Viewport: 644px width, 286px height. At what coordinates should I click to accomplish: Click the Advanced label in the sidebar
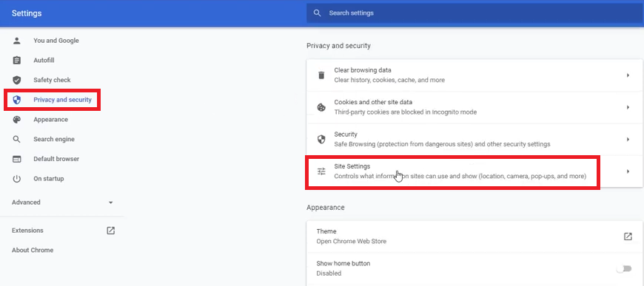pos(26,202)
